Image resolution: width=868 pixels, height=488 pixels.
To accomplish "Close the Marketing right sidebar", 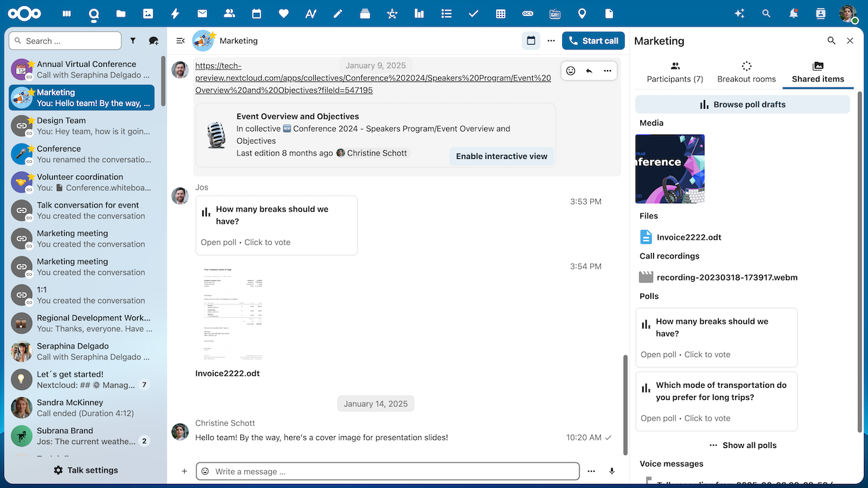I will coord(850,41).
